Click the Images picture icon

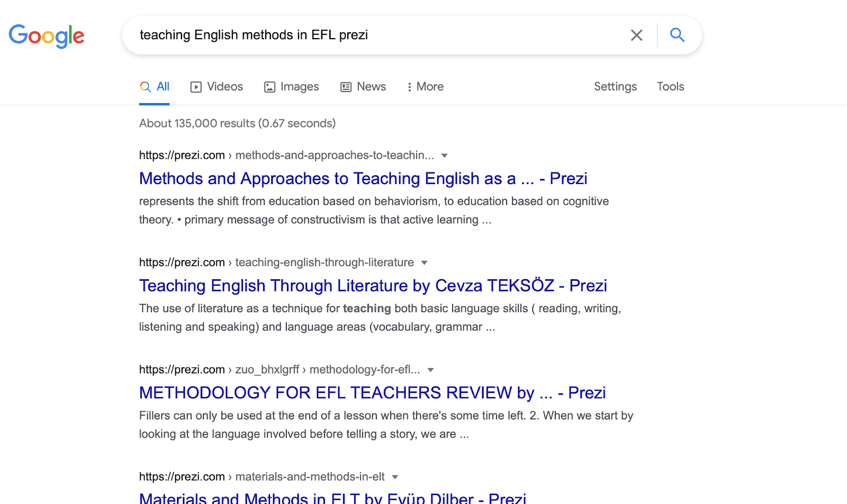269,87
